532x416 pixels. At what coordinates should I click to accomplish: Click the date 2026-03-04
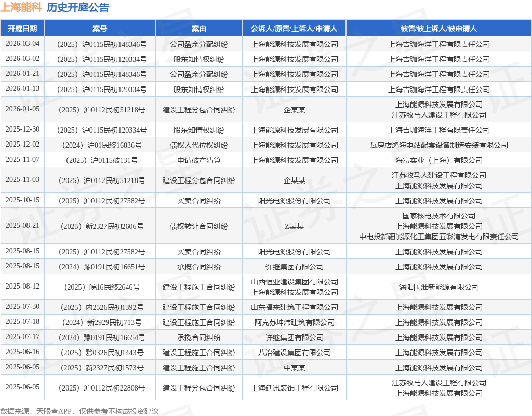[x=22, y=44]
